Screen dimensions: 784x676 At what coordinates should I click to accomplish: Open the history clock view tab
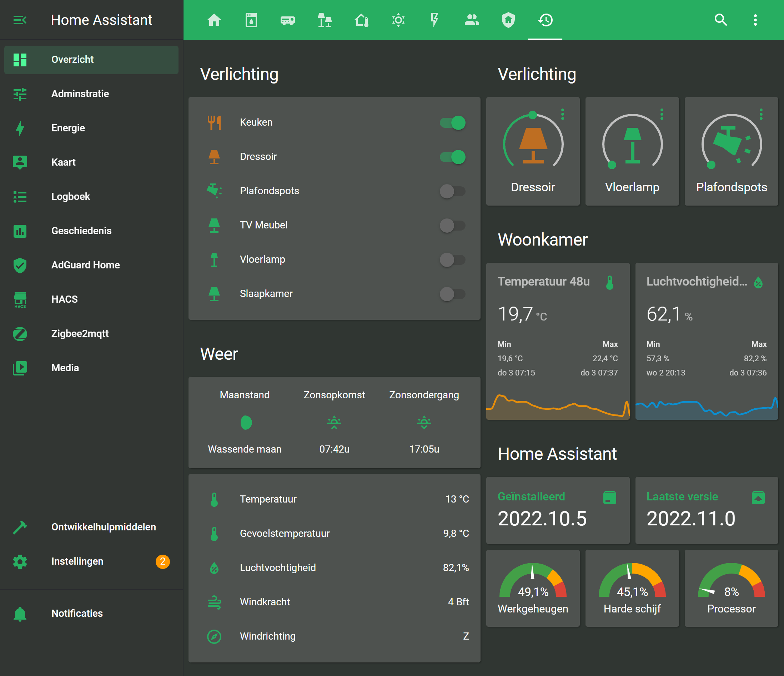tap(545, 20)
